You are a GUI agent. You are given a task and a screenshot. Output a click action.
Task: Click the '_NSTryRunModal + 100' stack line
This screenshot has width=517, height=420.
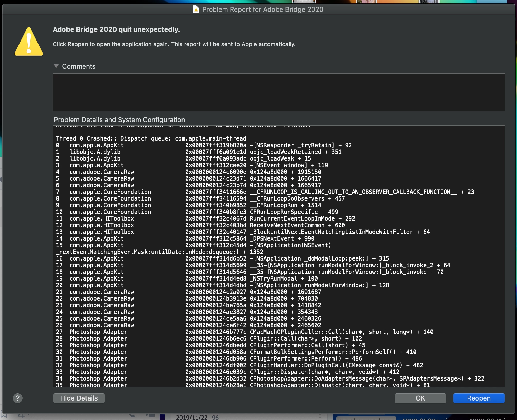point(284,278)
